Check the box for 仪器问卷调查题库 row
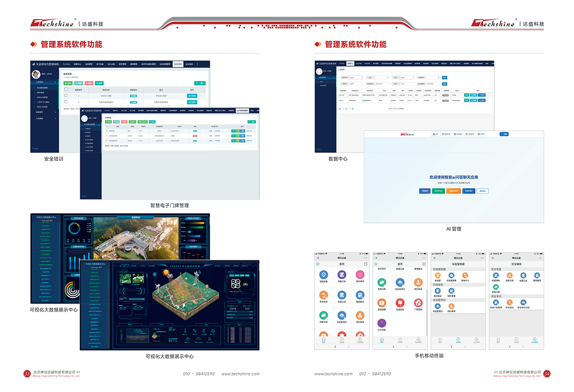574x392 pixels. [66, 102]
